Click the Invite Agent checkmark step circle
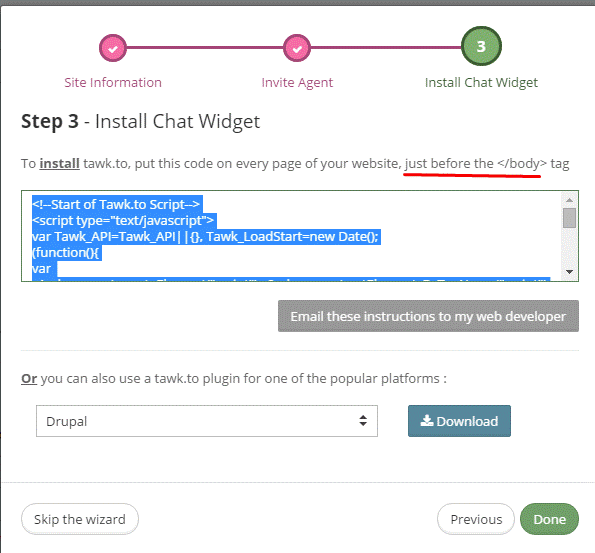The width and height of the screenshot is (595, 553). tap(297, 48)
